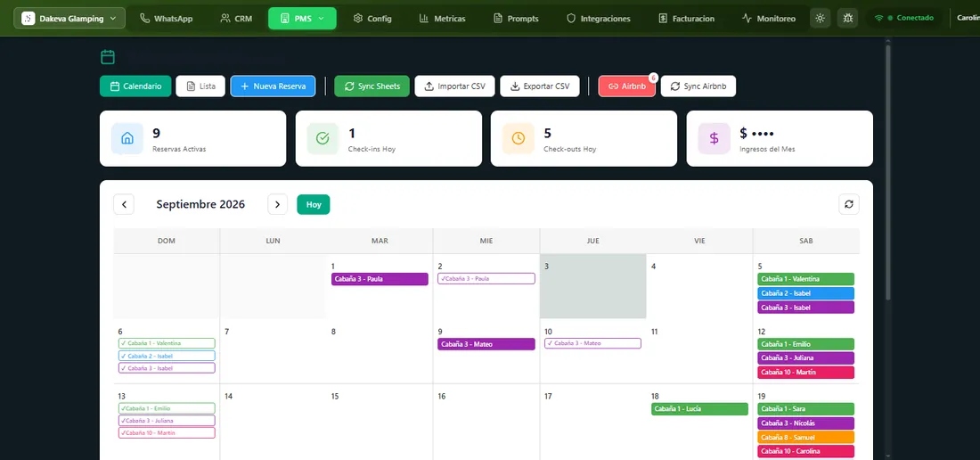
Task: Open the Prompts tab
Action: (x=516, y=18)
